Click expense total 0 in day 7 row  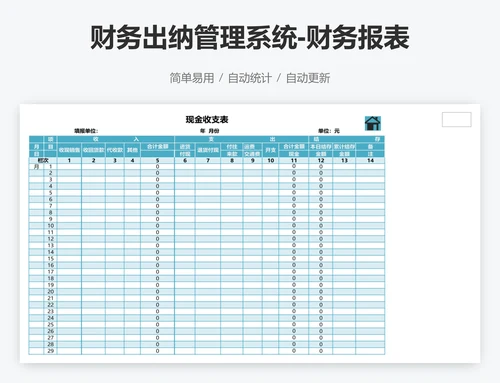[294, 206]
